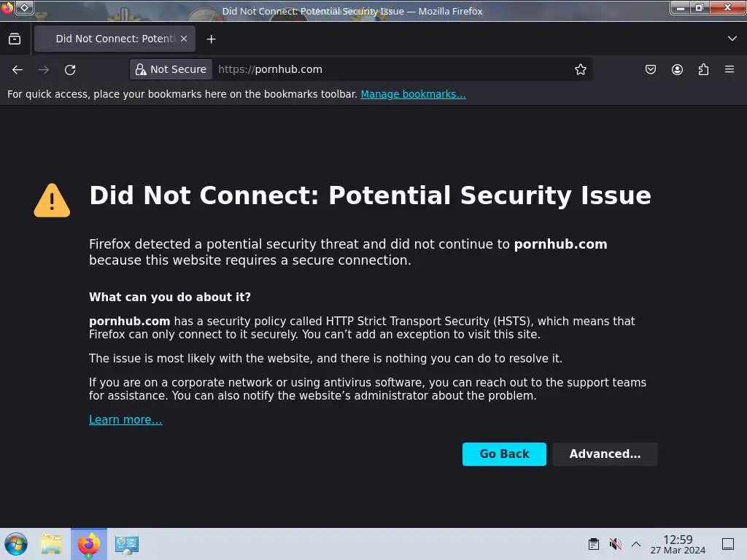Open the Learn more… link

click(125, 419)
